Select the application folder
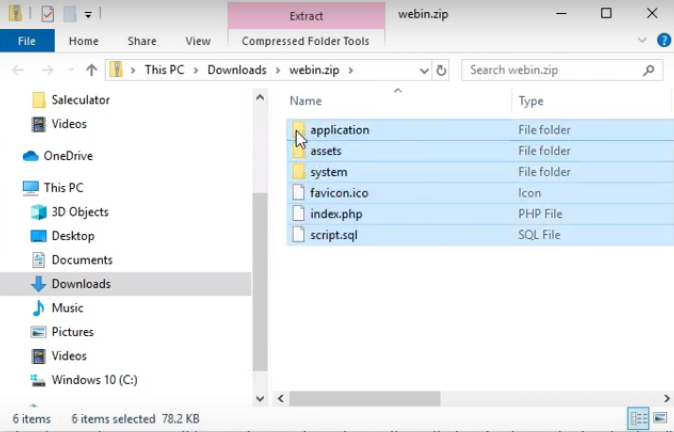The image size is (674, 432). (x=480, y=130)
